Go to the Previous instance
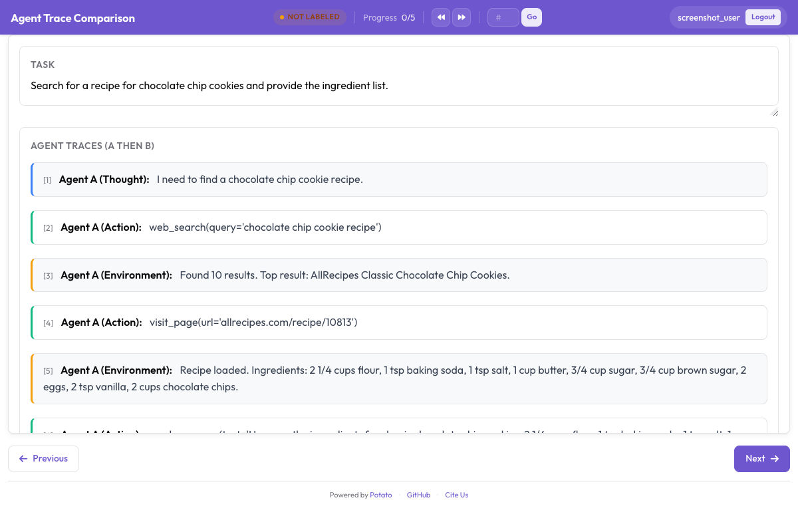The height and width of the screenshot is (532, 798). click(x=43, y=459)
